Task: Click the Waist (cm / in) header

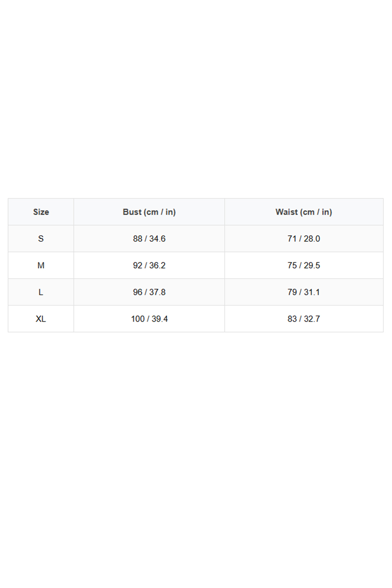Action: pos(304,212)
